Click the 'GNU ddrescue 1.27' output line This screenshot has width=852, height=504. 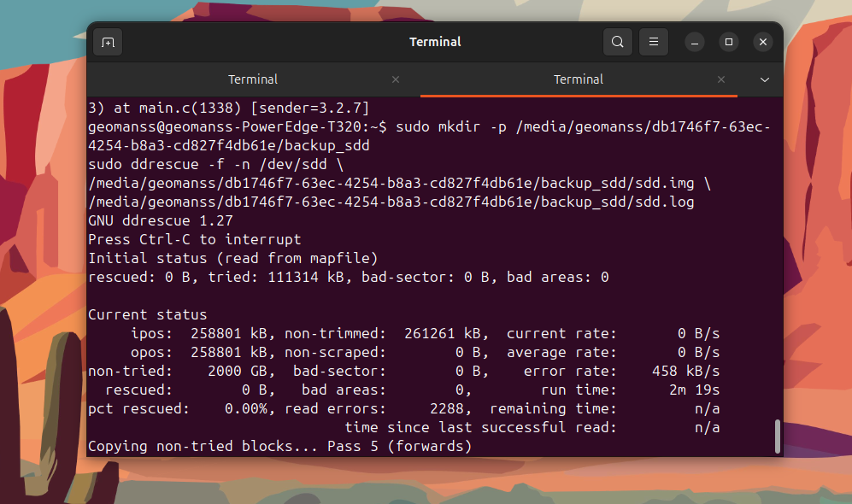coord(149,220)
